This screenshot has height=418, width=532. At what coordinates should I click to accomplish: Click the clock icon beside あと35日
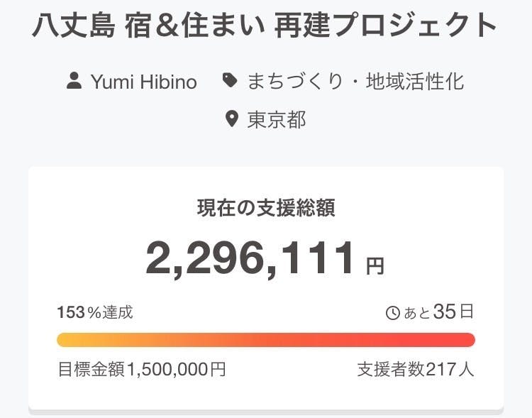(392, 313)
